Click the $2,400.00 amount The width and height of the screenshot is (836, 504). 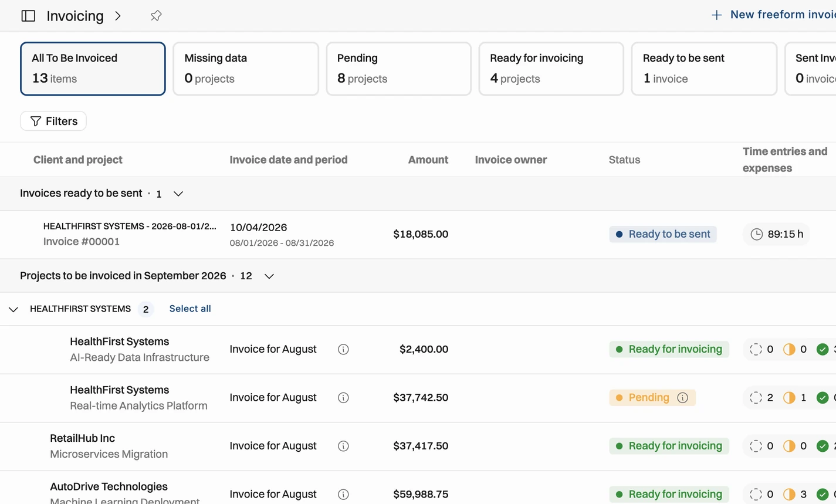pyautogui.click(x=424, y=349)
